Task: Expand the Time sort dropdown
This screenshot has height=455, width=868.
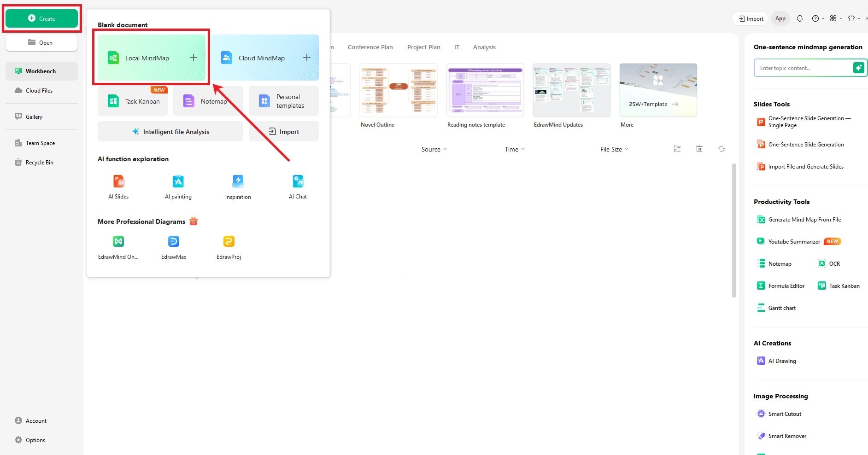Action: point(515,149)
